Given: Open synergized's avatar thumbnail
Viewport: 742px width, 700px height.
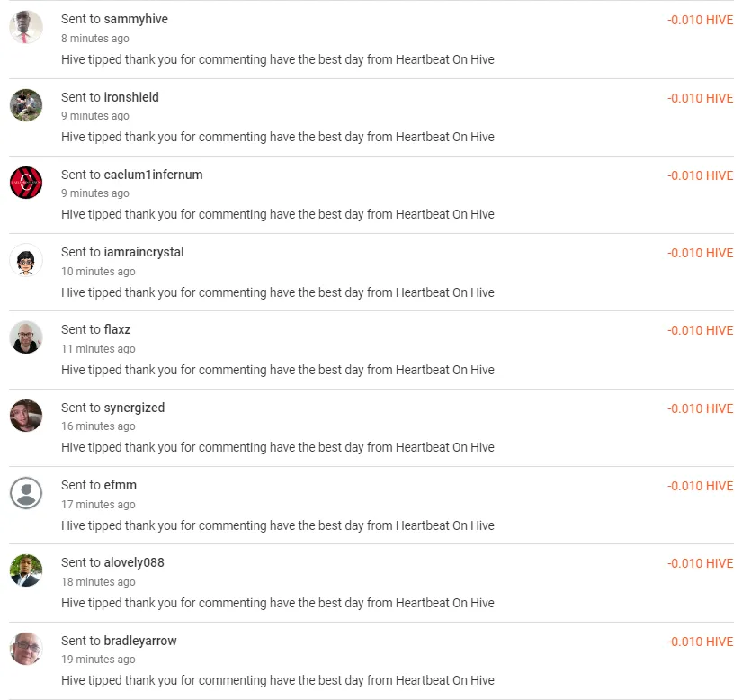Looking at the screenshot, I should coord(26,415).
